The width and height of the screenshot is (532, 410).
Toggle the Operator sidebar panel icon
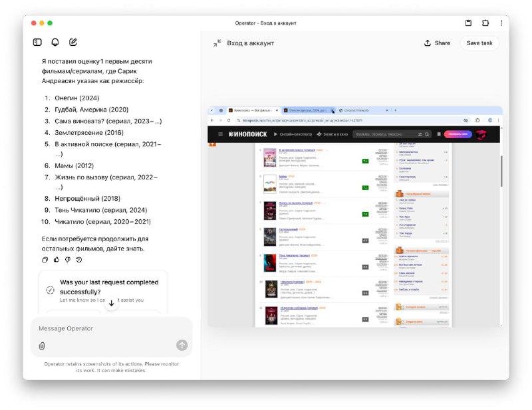point(37,42)
